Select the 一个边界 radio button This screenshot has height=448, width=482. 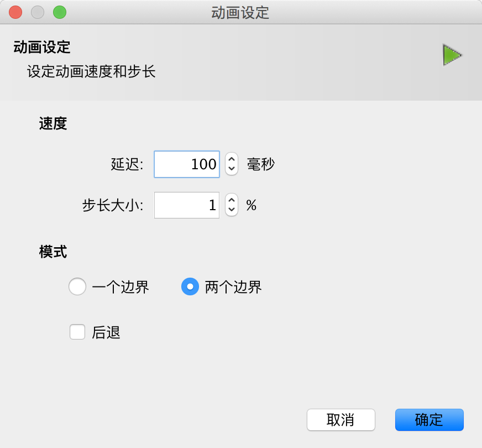click(77, 286)
